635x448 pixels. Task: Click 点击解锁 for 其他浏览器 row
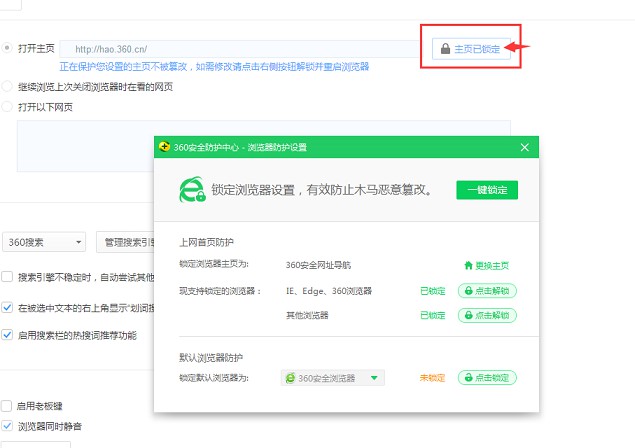[x=487, y=315]
